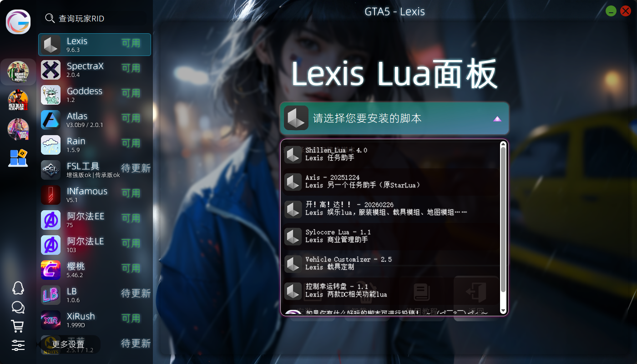Click the blue tiles toolbox icon
Viewport: 637px width, 364px height.
coord(18,158)
